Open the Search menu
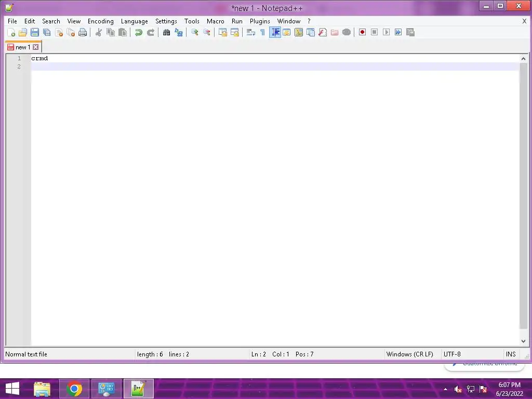Image resolution: width=532 pixels, height=399 pixels. (51, 21)
